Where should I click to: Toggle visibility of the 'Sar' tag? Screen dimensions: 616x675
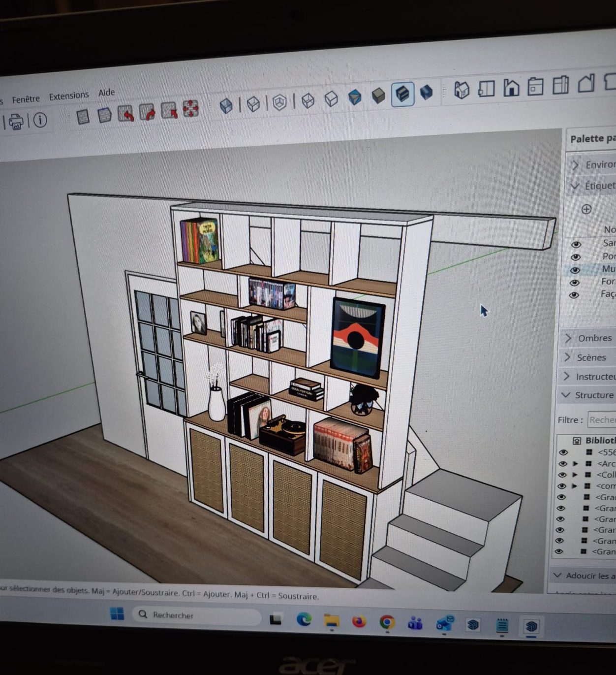pos(576,244)
